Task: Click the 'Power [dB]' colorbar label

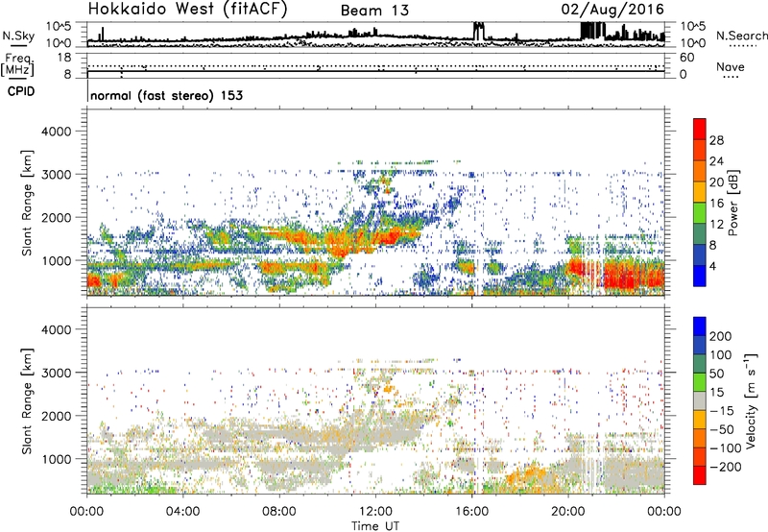Action: [x=732, y=203]
